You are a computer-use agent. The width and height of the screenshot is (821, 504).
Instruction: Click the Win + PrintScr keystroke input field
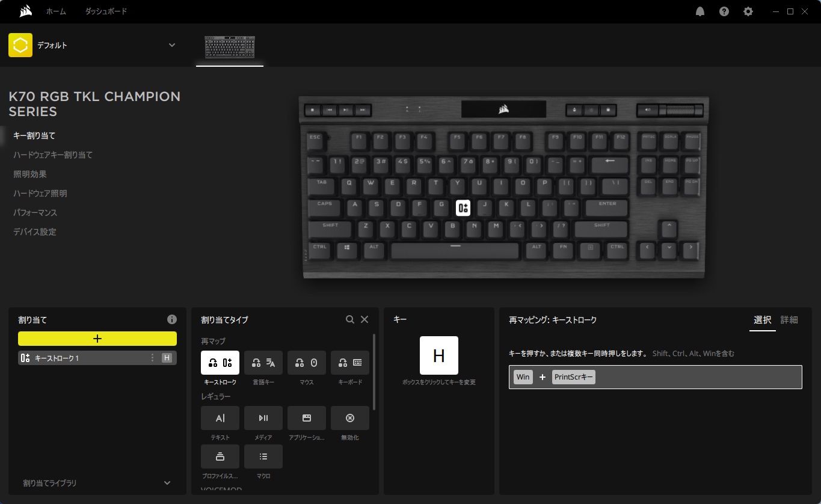656,377
